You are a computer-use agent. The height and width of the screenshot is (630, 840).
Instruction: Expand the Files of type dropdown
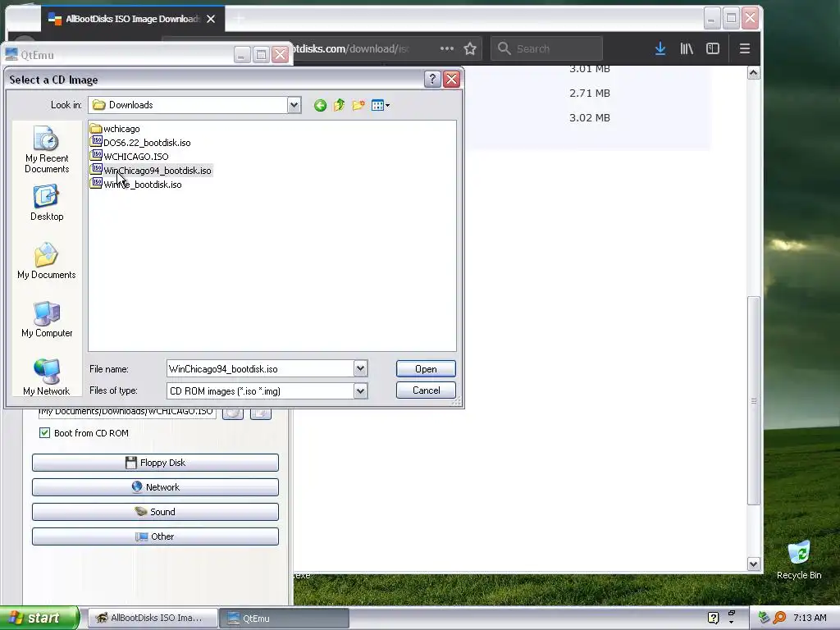pos(361,391)
